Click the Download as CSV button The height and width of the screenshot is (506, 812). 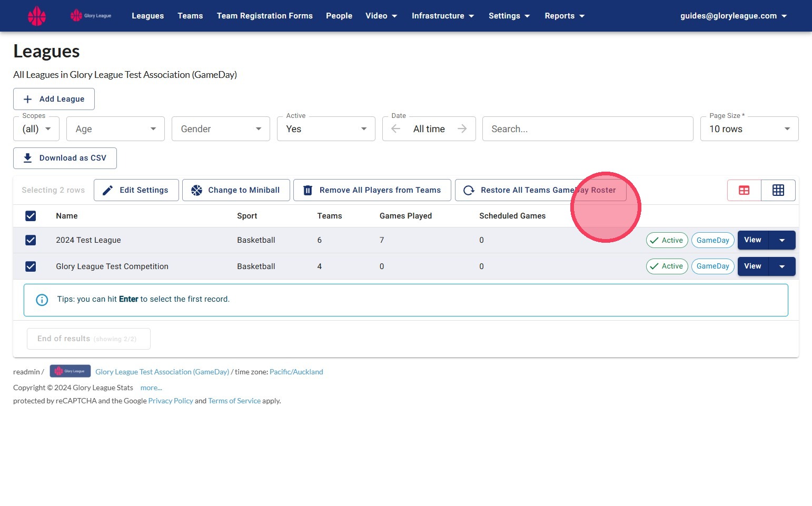pyautogui.click(x=65, y=158)
